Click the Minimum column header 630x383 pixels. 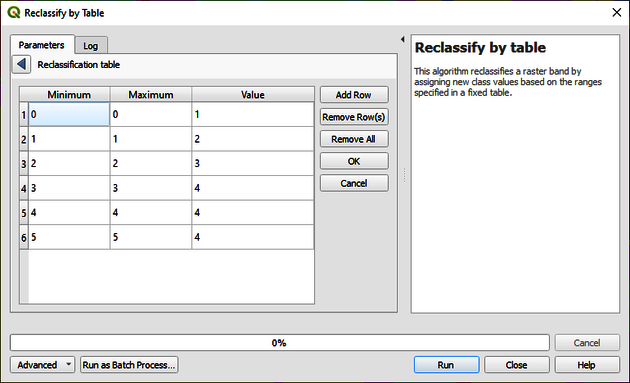pyautogui.click(x=69, y=95)
